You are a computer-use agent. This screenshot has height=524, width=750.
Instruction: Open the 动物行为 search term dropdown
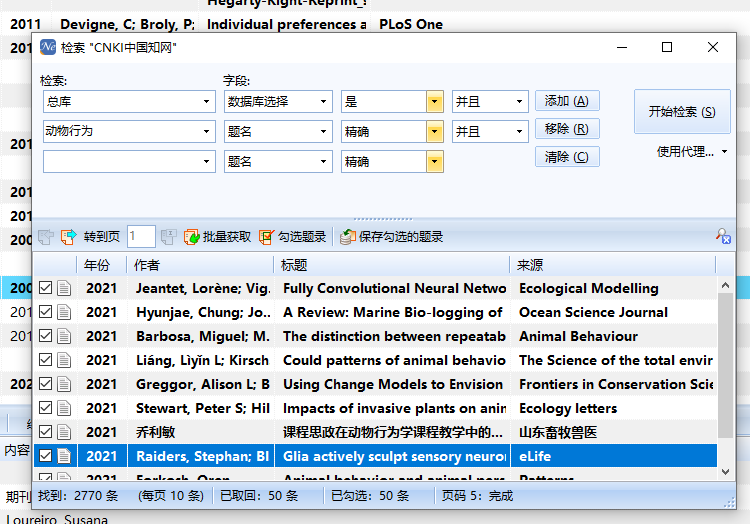click(x=206, y=131)
